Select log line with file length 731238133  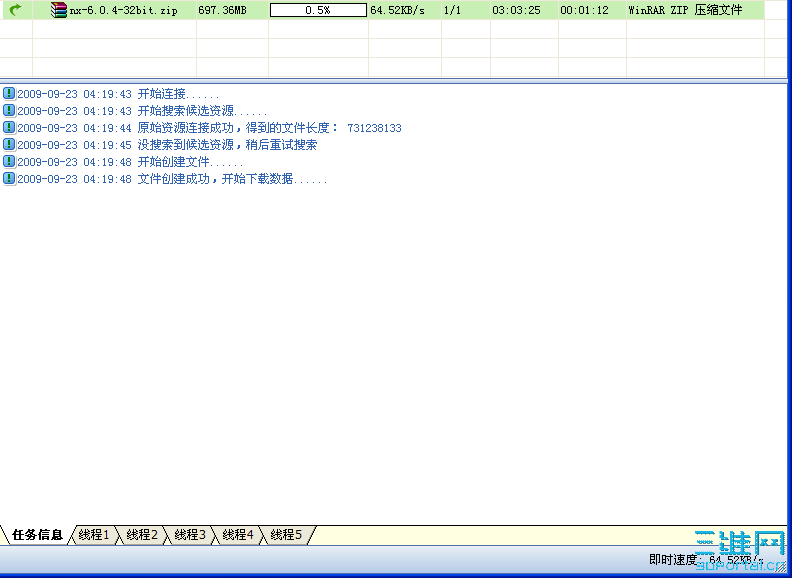[209, 128]
